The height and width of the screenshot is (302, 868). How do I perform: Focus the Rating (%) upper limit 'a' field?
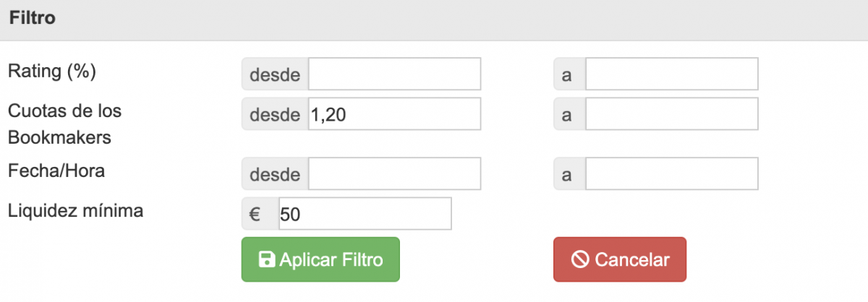pyautogui.click(x=671, y=74)
